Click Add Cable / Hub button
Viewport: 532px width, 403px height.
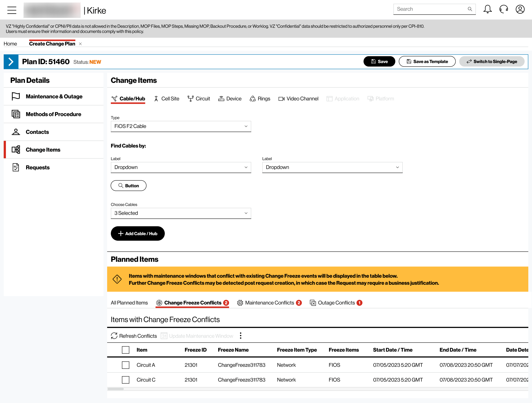(138, 233)
